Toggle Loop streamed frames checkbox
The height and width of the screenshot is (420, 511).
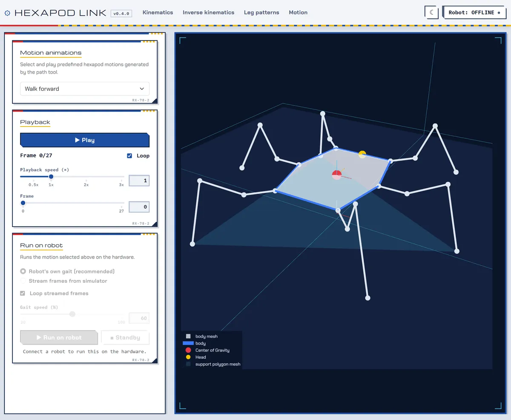[23, 293]
